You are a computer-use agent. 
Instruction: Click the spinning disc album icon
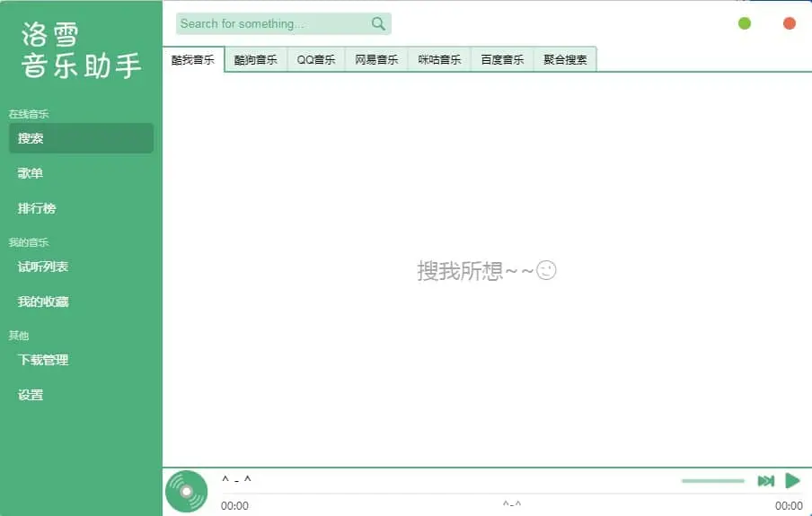(187, 491)
